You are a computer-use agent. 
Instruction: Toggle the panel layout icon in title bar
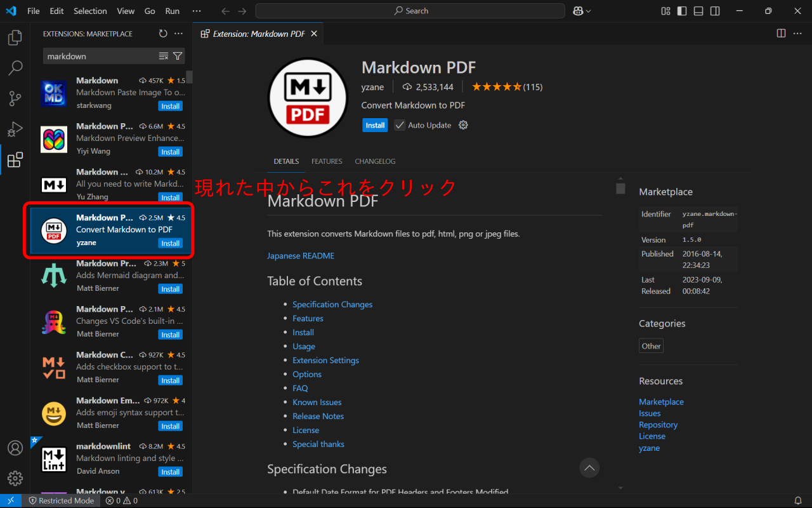click(698, 11)
